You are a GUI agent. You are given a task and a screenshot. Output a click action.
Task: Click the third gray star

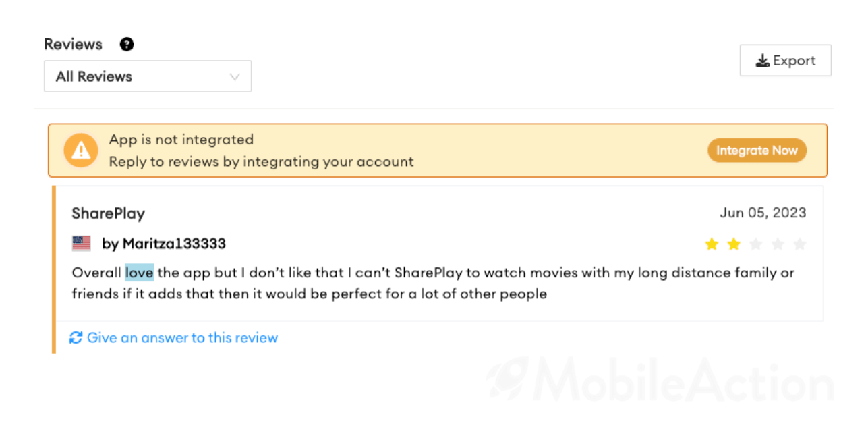(756, 244)
